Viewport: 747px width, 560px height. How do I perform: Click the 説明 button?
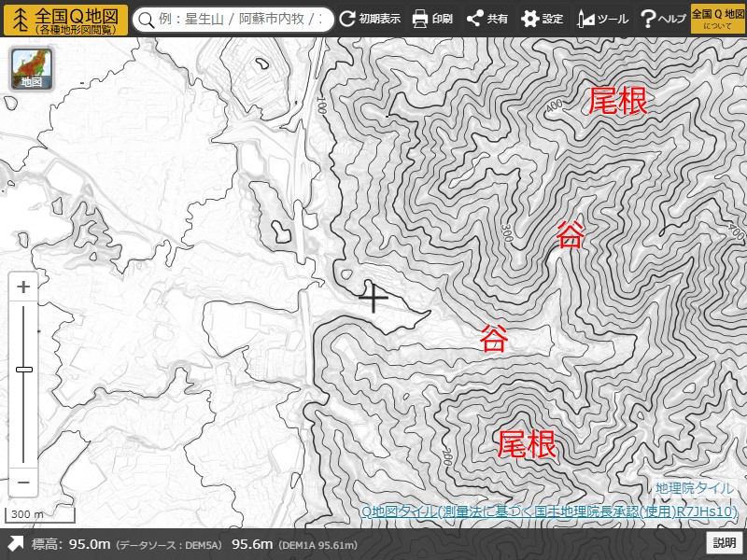(725, 543)
